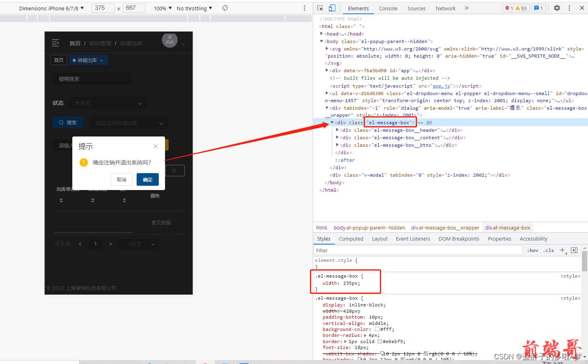Click the box-shadow swatch icon in styles

tap(360, 359)
